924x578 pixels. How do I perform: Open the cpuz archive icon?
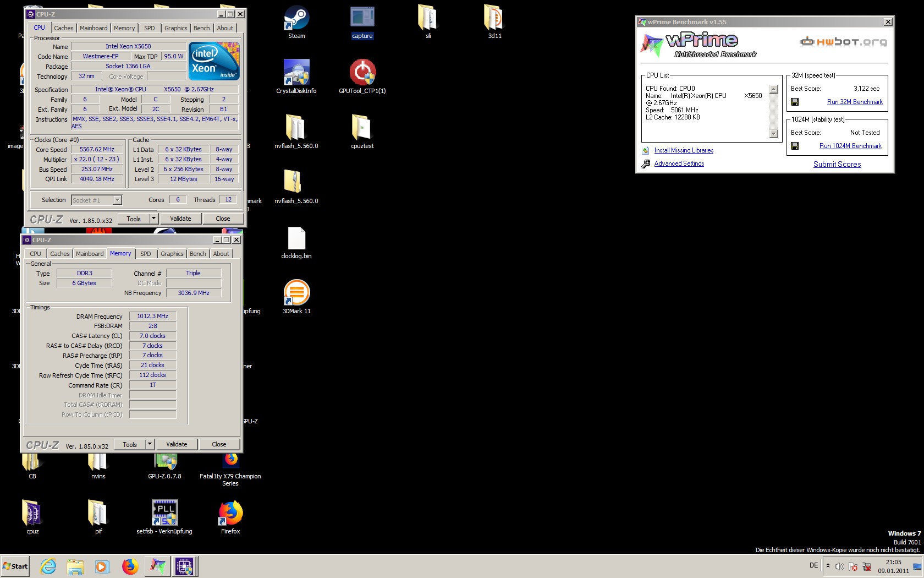[x=32, y=517]
